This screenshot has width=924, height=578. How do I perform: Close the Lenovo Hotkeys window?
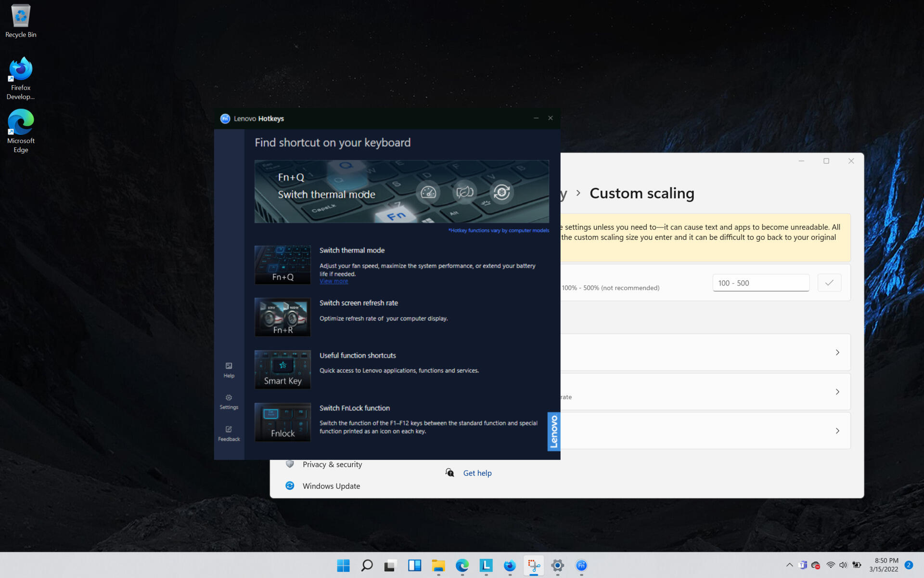[551, 118]
